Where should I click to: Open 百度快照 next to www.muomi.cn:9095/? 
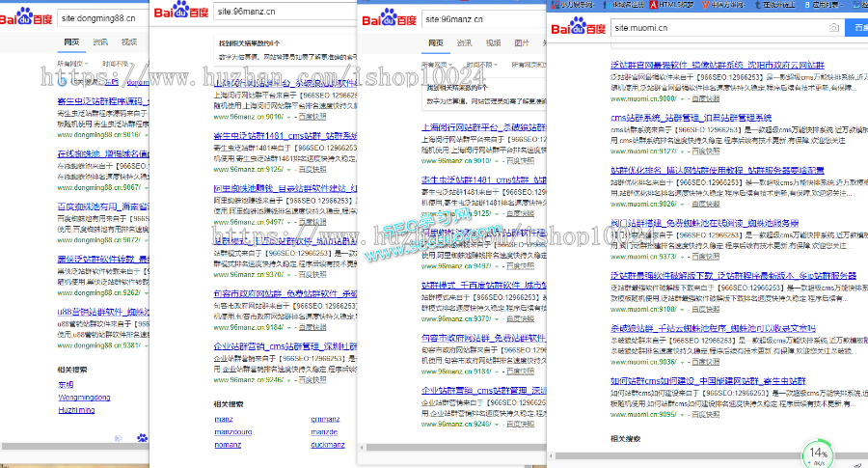[x=706, y=415]
